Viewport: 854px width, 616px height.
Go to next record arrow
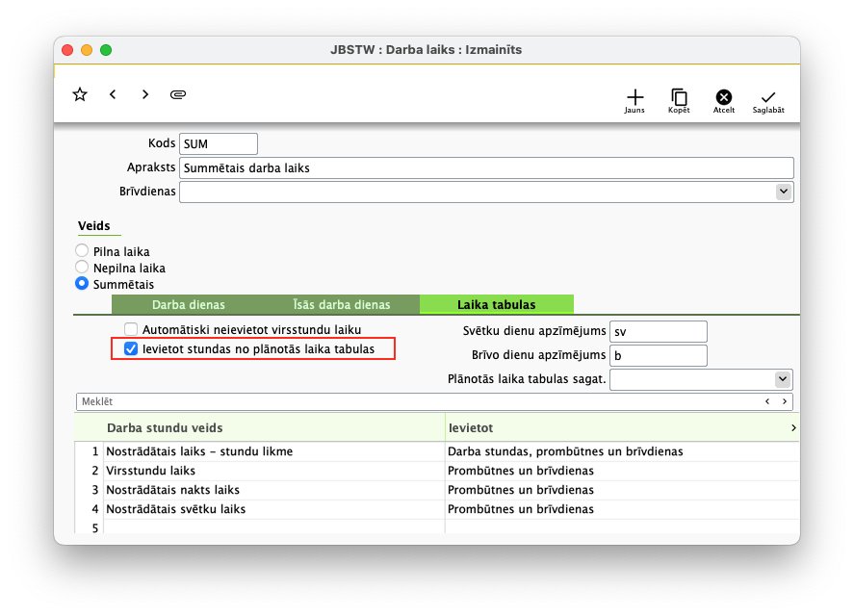coord(144,94)
